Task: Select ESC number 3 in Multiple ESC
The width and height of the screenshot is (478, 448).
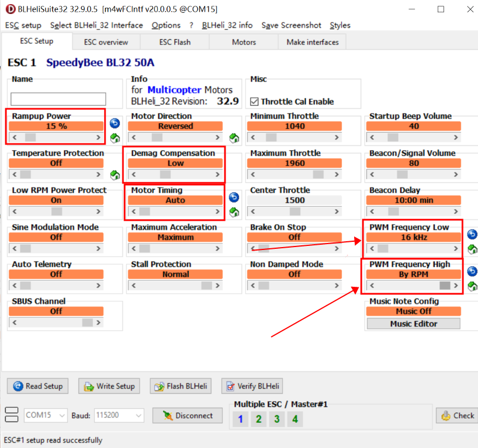Action: 277,419
